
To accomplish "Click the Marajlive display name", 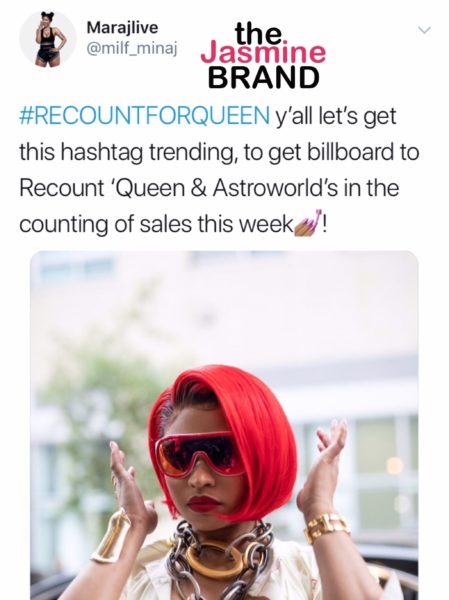I will [x=122, y=28].
